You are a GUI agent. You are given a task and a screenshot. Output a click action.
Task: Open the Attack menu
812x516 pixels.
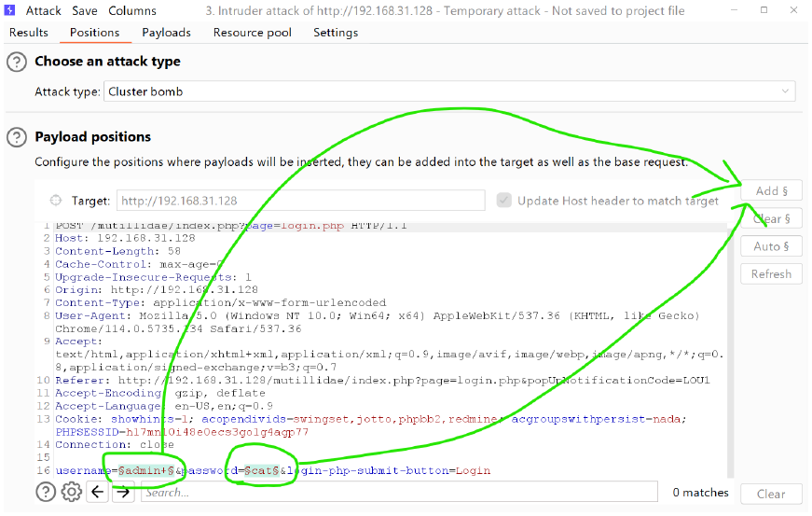pos(44,10)
